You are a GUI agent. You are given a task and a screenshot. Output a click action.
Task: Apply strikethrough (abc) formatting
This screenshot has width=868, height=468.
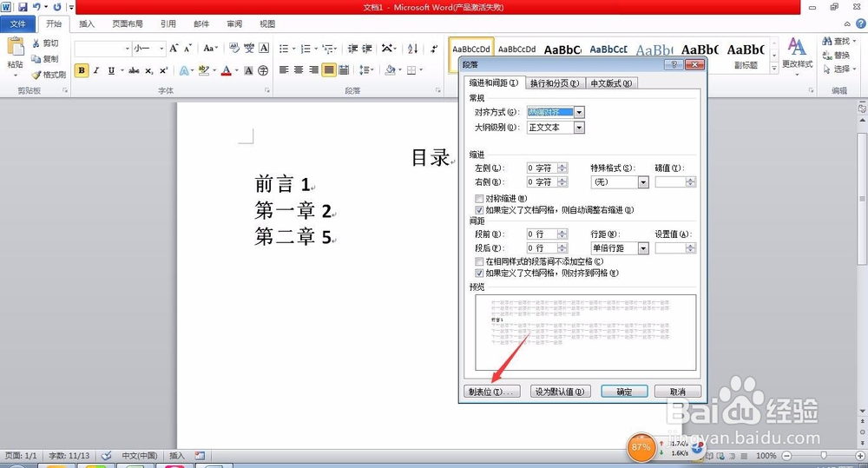[134, 70]
